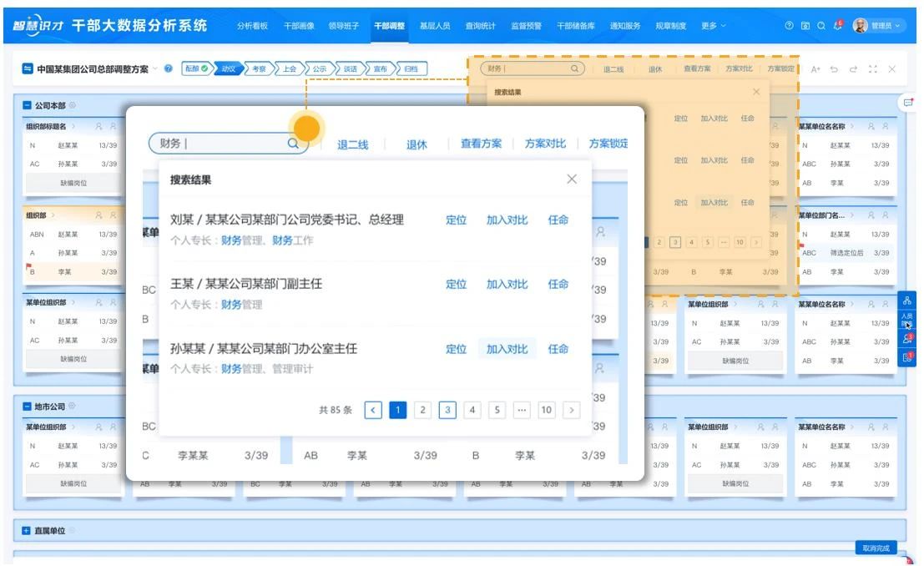Open the feedback chat icon on the right edge
This screenshot has height=566, width=924.
[908, 102]
